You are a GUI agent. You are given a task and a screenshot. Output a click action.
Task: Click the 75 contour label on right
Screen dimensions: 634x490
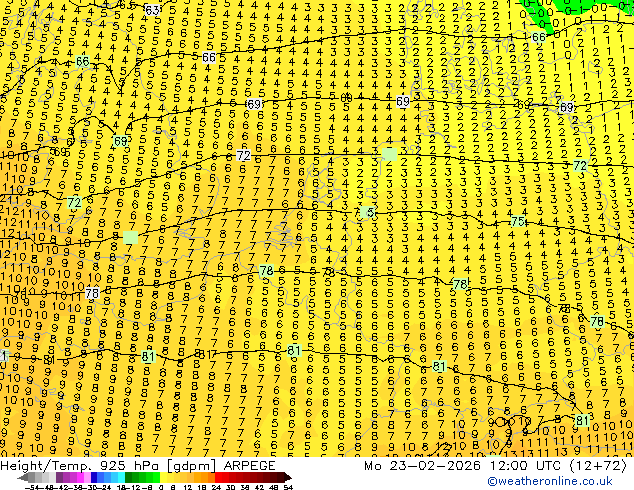click(518, 221)
